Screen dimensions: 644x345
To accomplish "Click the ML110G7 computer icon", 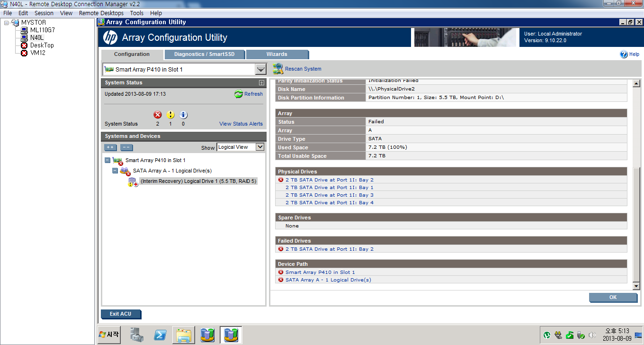I will (x=24, y=30).
